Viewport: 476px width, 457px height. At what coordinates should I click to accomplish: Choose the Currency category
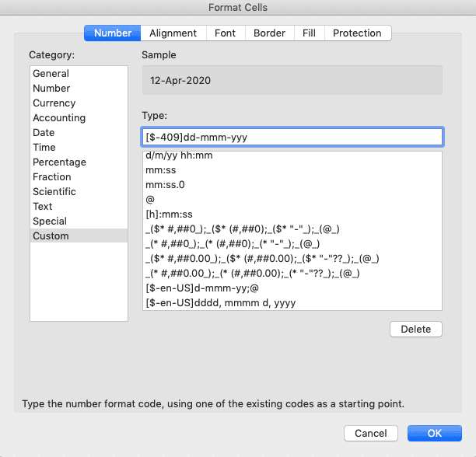[79, 103]
